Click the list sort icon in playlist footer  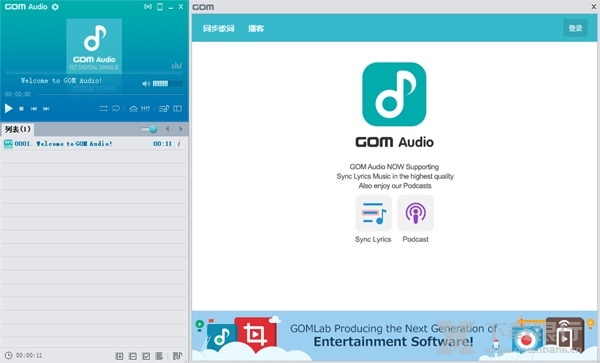[159, 356]
